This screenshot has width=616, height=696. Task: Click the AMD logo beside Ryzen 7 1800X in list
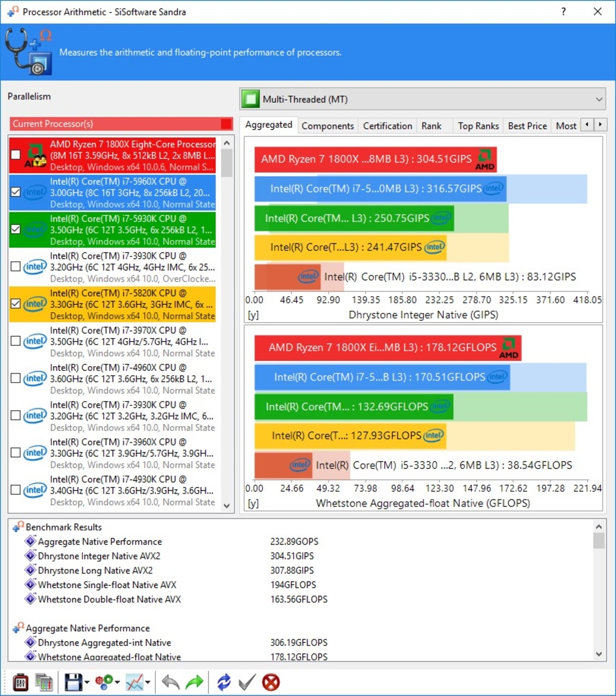click(36, 155)
